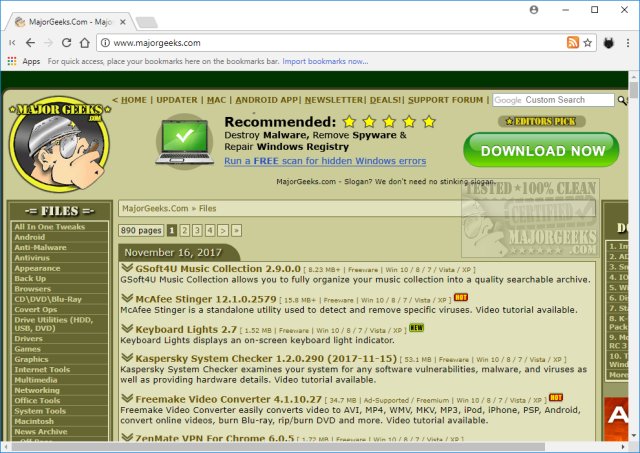640x453 pixels.
Task: Click the Major Geeks logo image
Action: click(x=55, y=142)
